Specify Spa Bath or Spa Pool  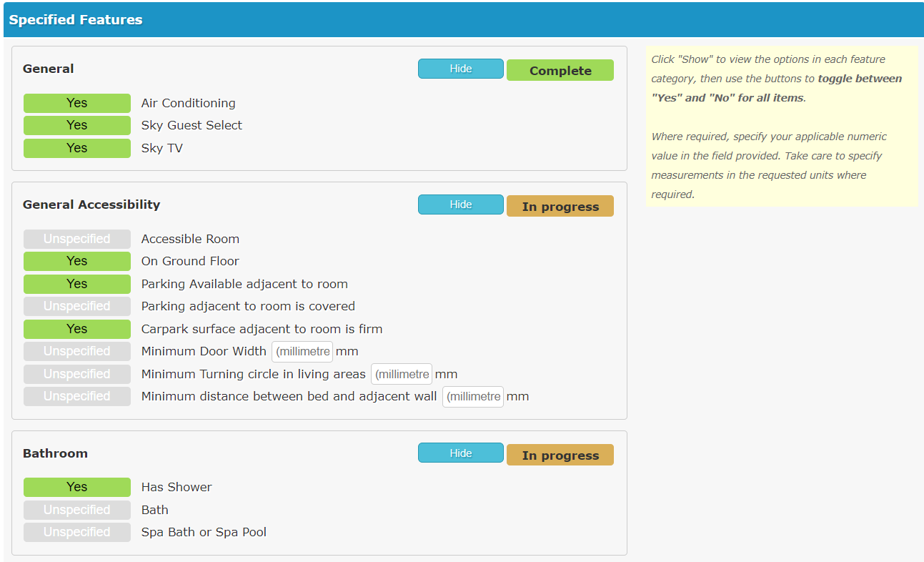click(x=76, y=532)
